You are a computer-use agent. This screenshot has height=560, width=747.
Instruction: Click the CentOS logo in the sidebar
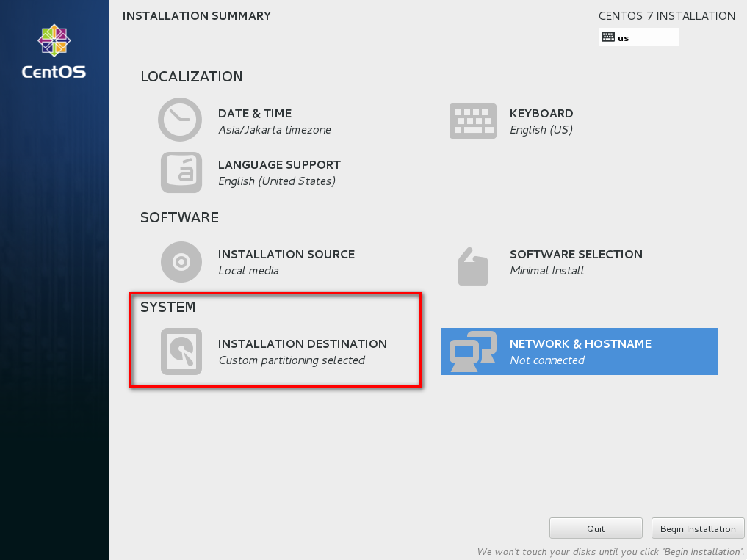pyautogui.click(x=54, y=51)
